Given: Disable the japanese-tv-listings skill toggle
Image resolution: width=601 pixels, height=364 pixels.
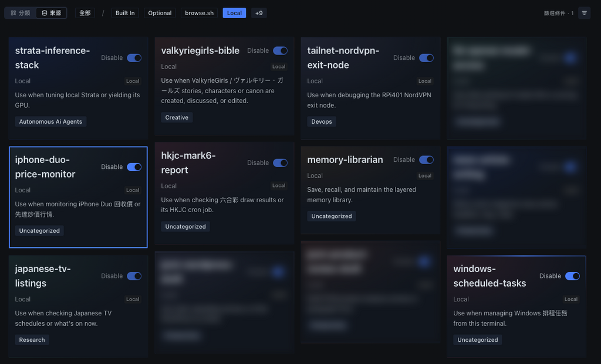Looking at the screenshot, I should pyautogui.click(x=134, y=276).
